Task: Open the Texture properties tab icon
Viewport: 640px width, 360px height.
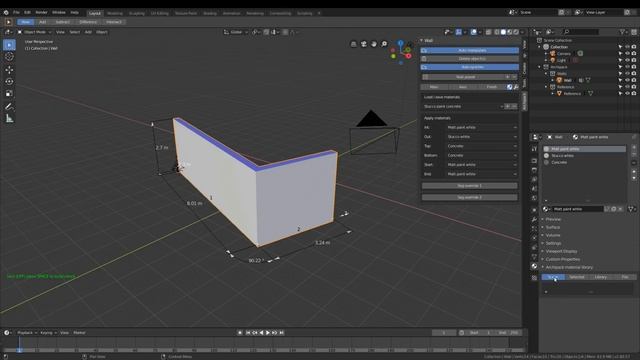Action: point(534,278)
